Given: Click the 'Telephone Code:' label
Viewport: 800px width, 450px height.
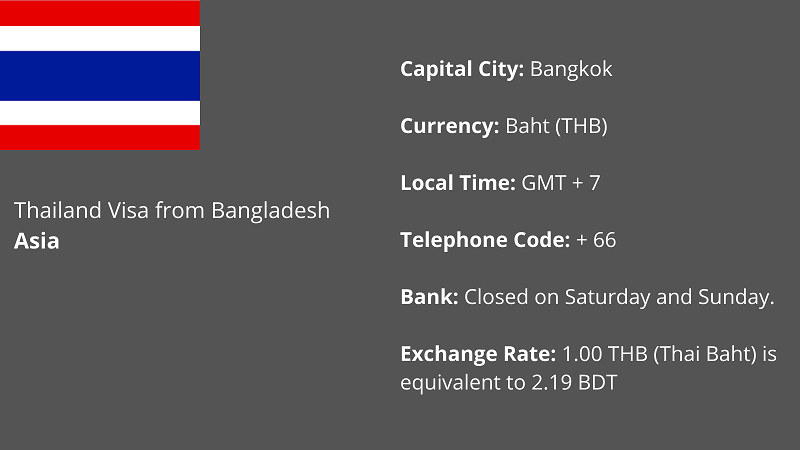Looking at the screenshot, I should (485, 240).
